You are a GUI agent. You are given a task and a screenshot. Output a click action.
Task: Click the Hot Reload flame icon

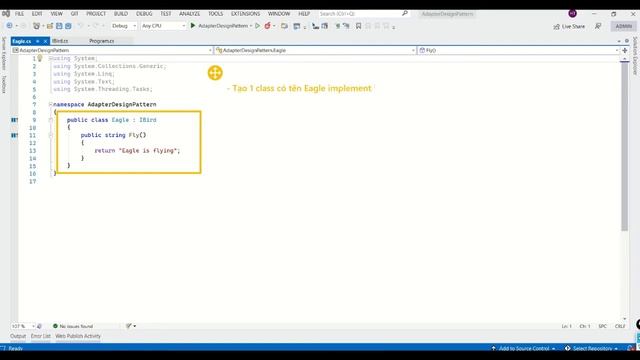tap(267, 26)
